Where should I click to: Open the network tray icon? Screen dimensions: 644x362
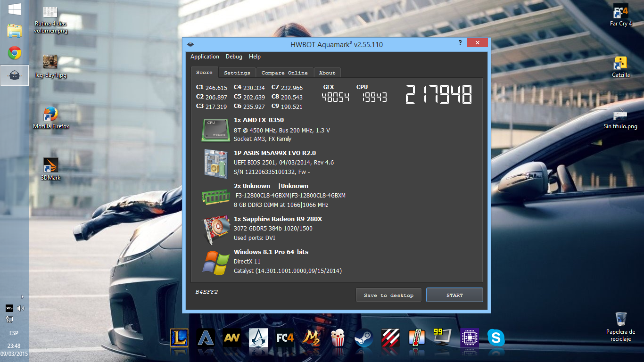[9, 320]
